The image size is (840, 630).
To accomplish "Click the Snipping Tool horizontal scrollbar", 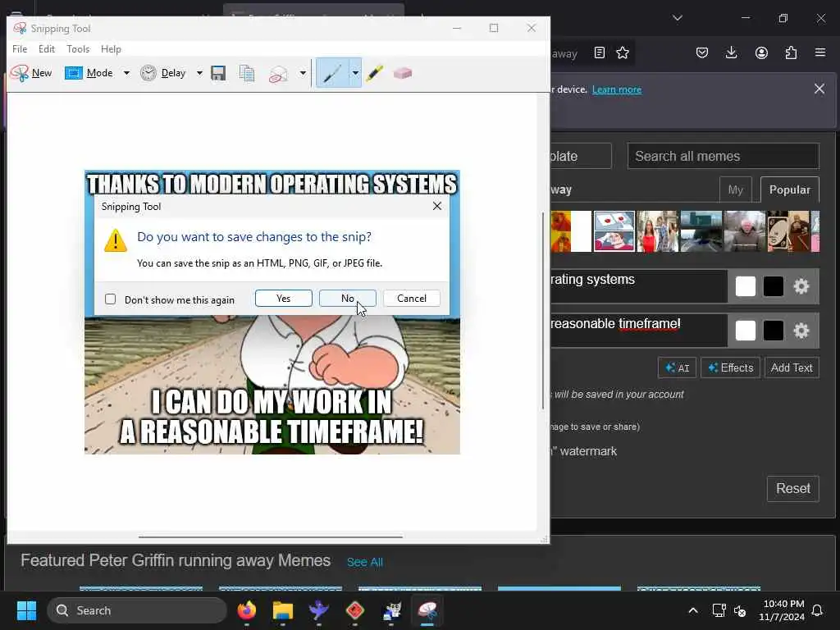I will click(x=271, y=536).
